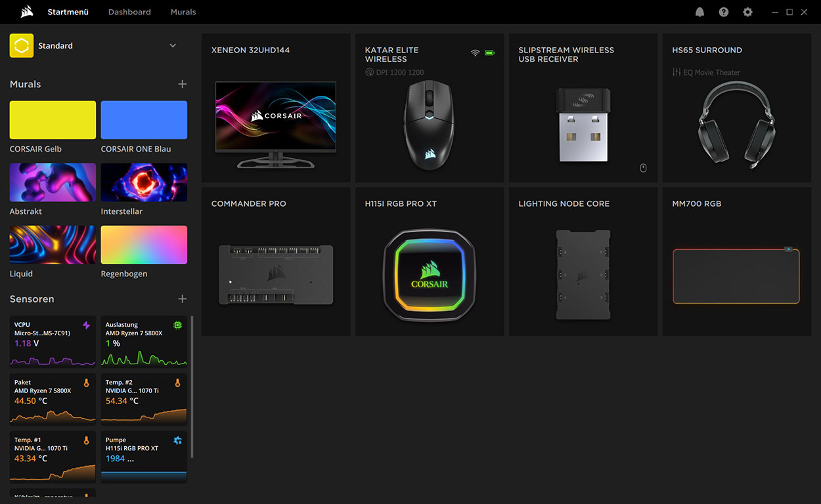
Task: Add a new mural with plus icon
Action: coord(182,84)
